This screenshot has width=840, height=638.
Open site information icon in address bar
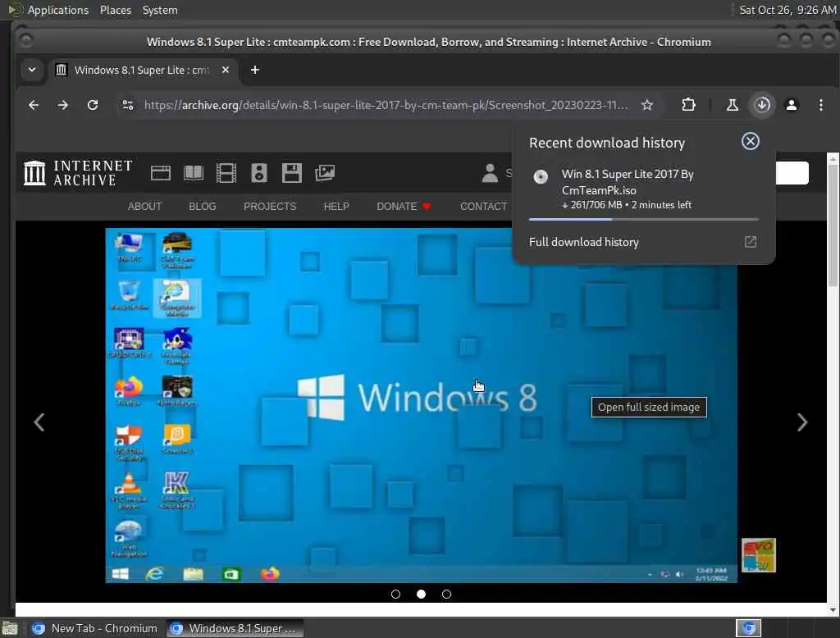[127, 105]
